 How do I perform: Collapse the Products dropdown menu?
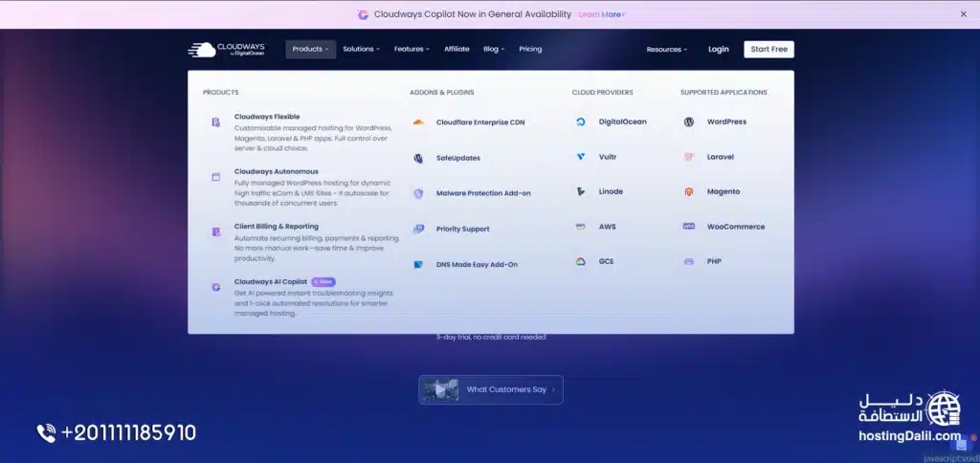pos(310,50)
